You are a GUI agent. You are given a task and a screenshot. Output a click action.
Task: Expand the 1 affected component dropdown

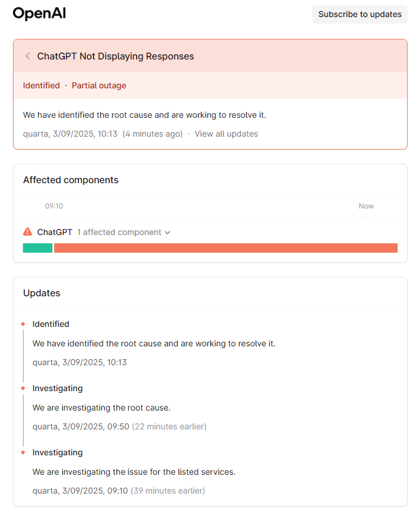(x=124, y=232)
